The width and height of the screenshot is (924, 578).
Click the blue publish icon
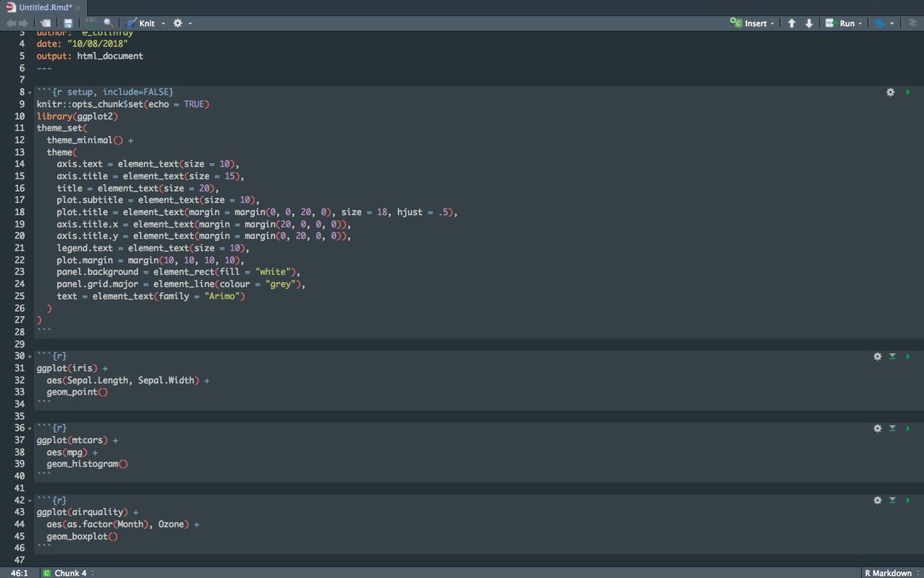pos(880,23)
